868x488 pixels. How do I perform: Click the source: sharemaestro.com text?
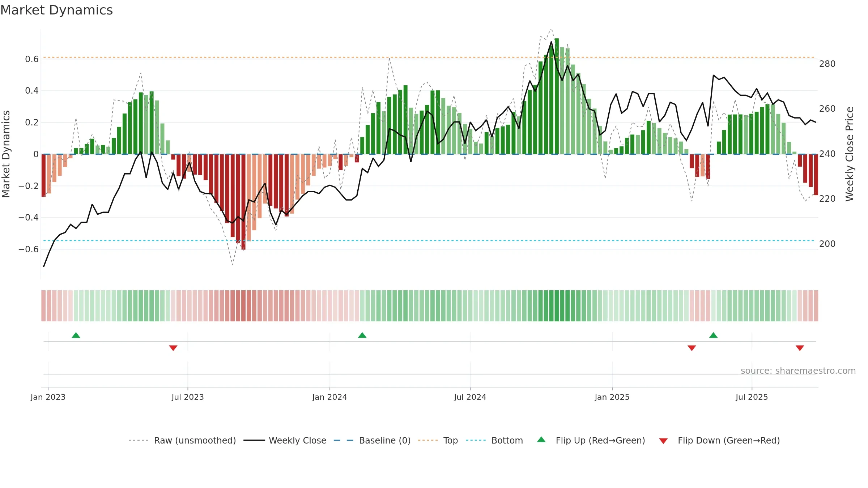click(798, 371)
